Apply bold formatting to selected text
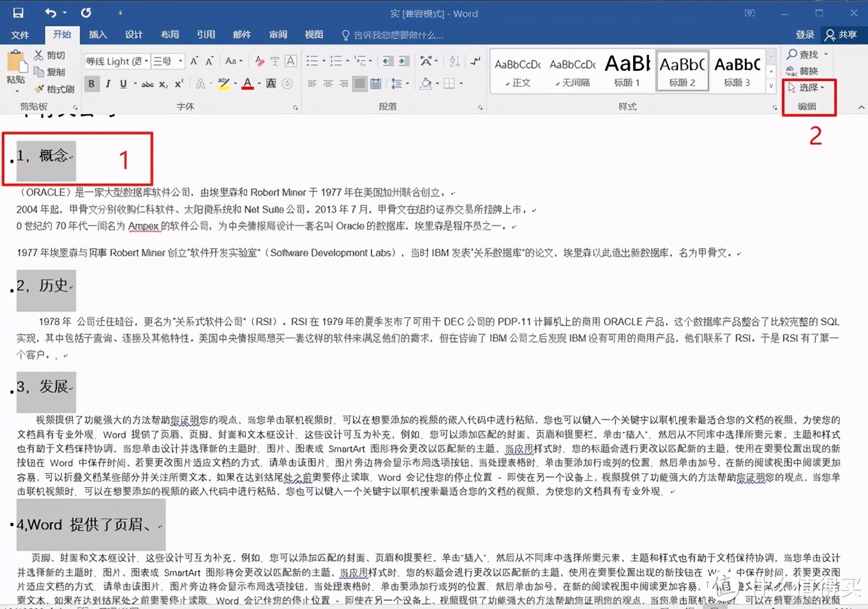868x609 pixels. pos(91,84)
